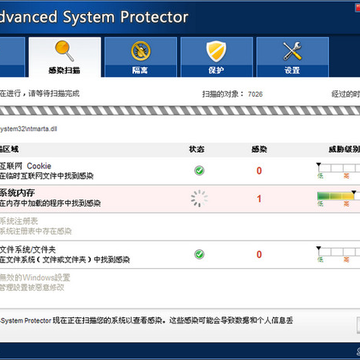The width and height of the screenshot is (360, 360).
Task: Open the 保护 protection tab
Action: pos(216,57)
